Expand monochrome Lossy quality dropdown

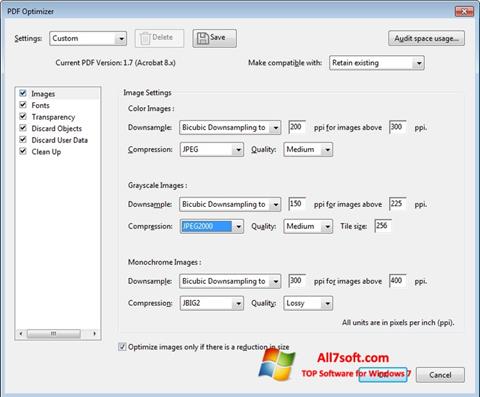coord(308,303)
